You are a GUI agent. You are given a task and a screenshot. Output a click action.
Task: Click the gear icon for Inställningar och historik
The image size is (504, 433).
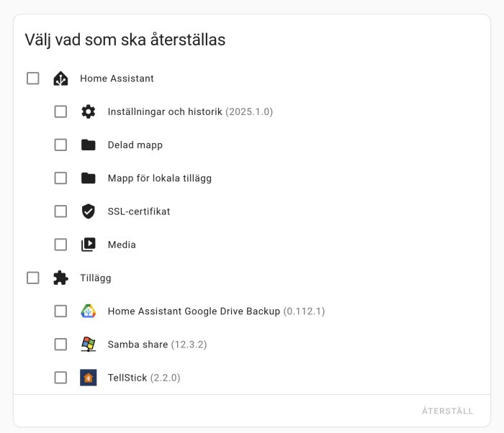(x=88, y=111)
